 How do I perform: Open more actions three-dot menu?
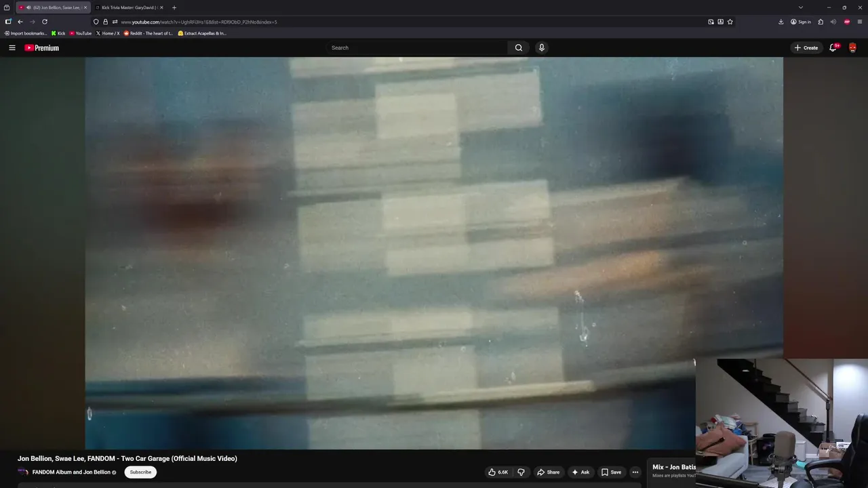coord(635,472)
